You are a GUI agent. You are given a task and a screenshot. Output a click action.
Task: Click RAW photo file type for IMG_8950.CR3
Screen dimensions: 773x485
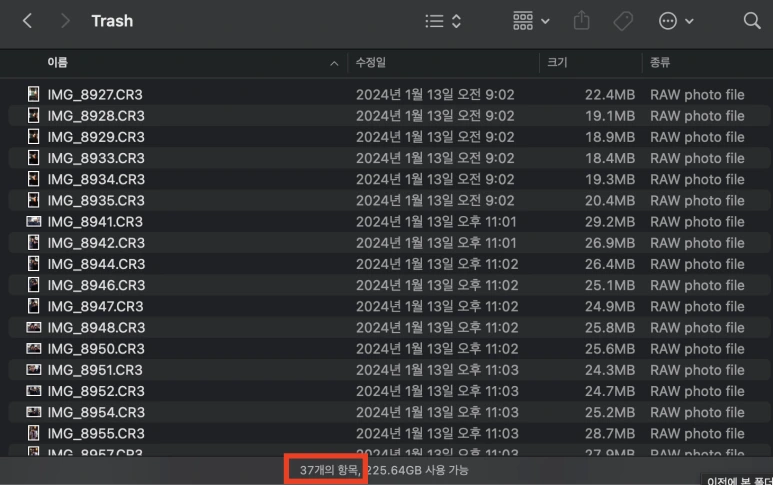tap(697, 349)
